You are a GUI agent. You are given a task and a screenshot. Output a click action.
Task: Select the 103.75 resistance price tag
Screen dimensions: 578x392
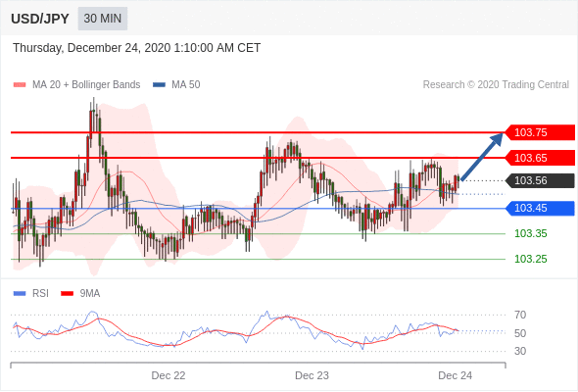coord(540,132)
